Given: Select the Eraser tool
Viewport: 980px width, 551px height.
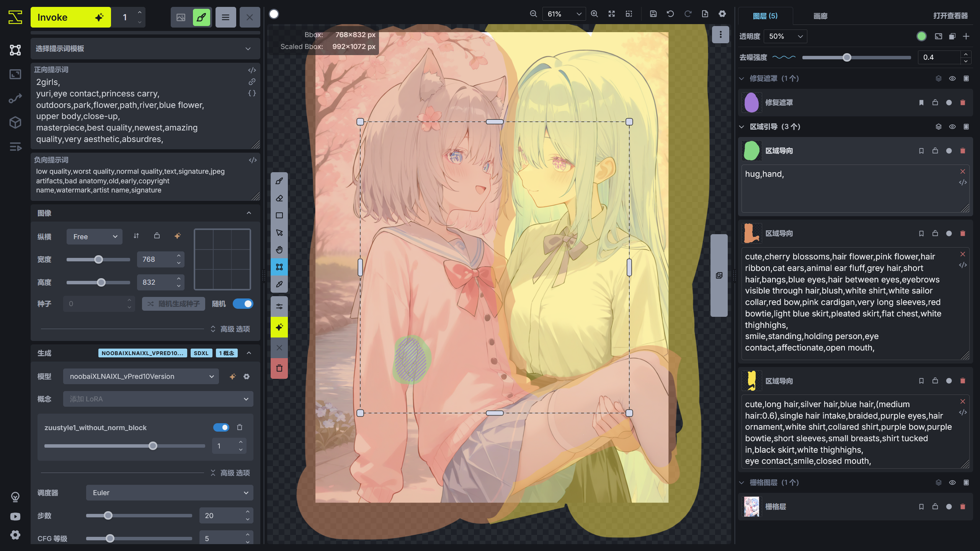Looking at the screenshot, I should pyautogui.click(x=279, y=198).
